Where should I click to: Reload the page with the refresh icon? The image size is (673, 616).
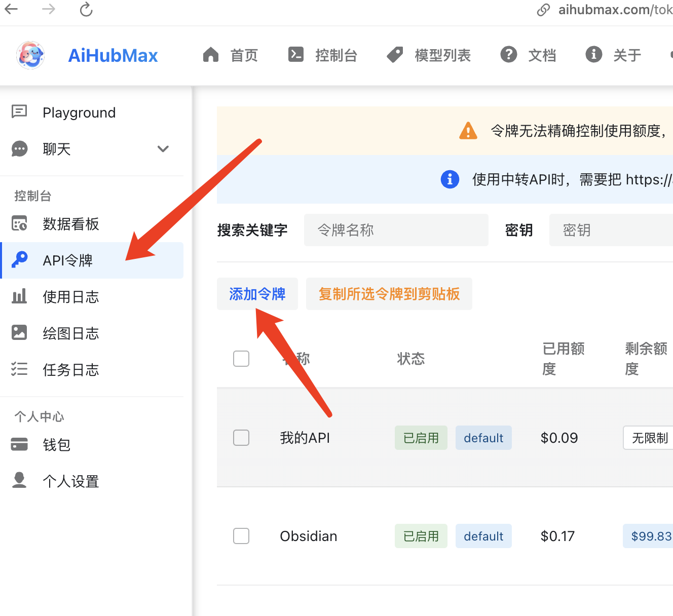click(86, 9)
